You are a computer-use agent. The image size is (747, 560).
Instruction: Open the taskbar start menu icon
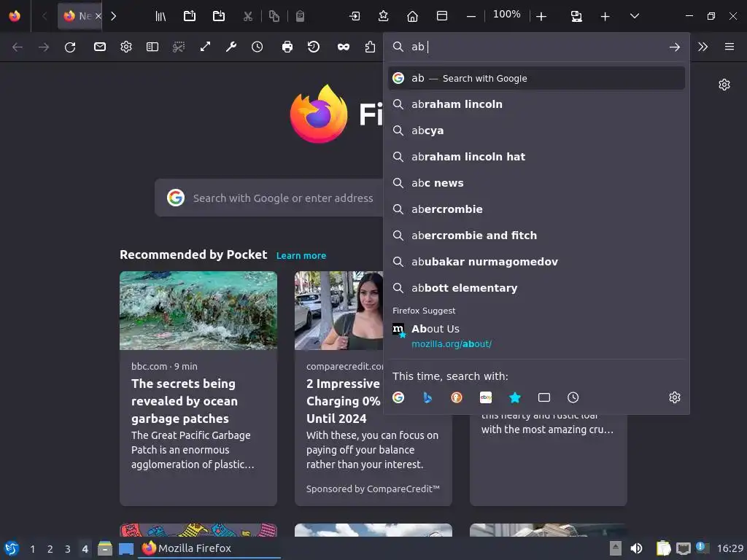pyautogui.click(x=12, y=548)
